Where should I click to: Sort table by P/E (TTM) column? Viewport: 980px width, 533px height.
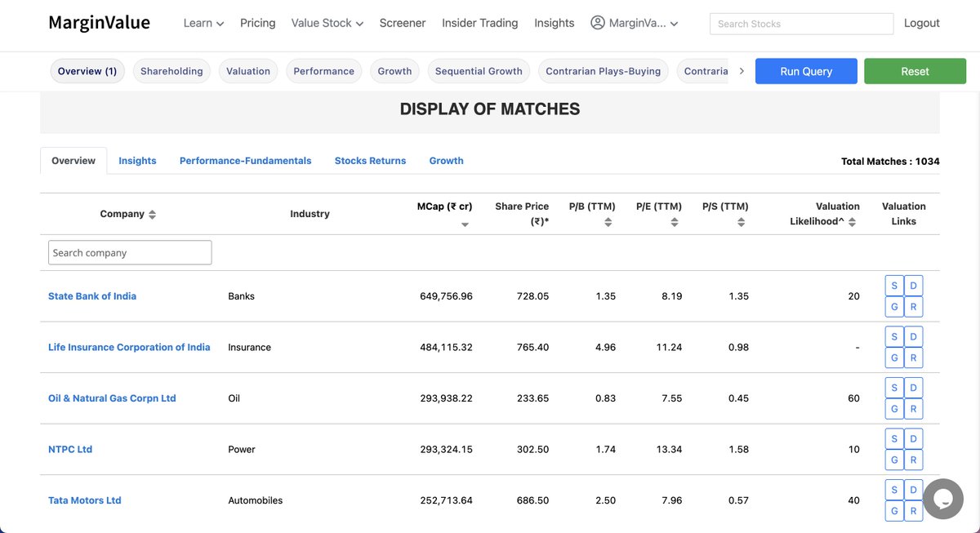tap(674, 222)
